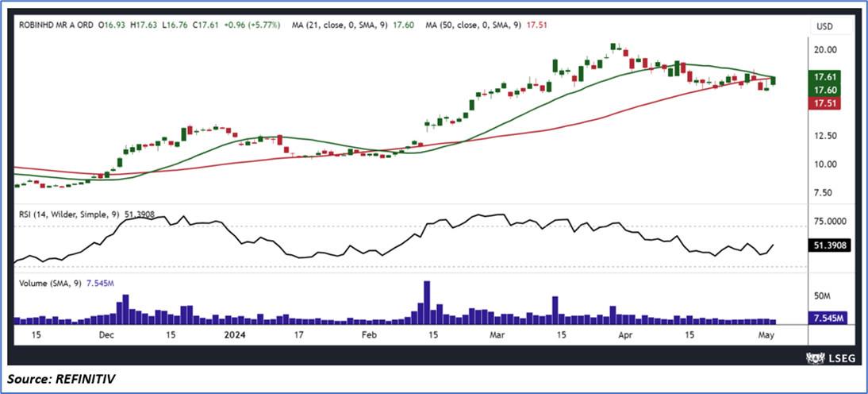This screenshot has height=394, width=868.
Task: Click the Apr date axis label
Action: (x=625, y=335)
